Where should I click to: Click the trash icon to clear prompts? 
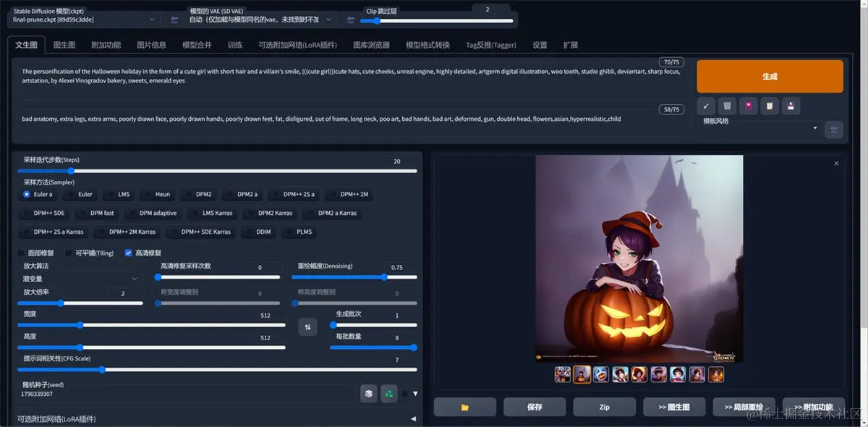727,106
